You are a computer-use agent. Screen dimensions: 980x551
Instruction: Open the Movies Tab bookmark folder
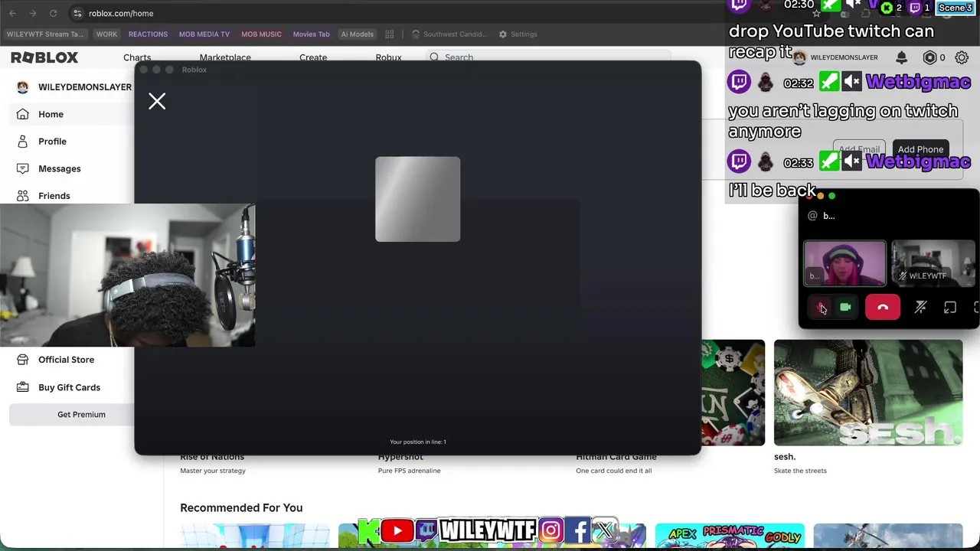[x=311, y=34]
